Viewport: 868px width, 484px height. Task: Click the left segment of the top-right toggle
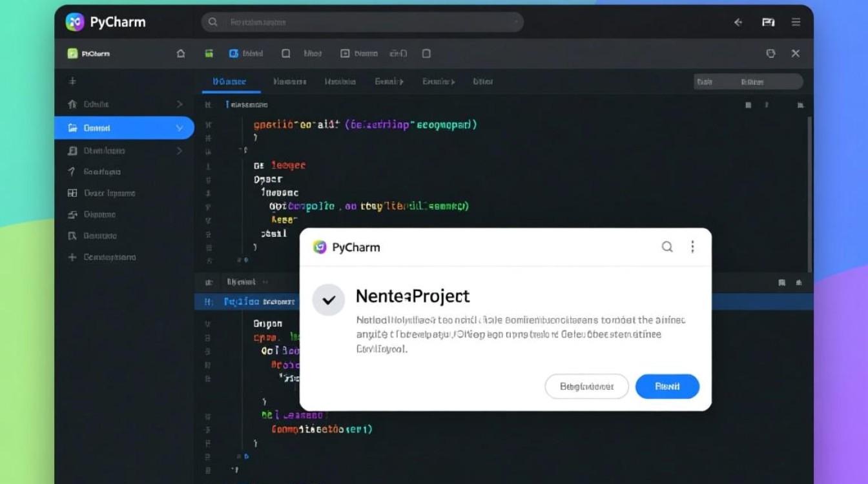pyautogui.click(x=706, y=82)
